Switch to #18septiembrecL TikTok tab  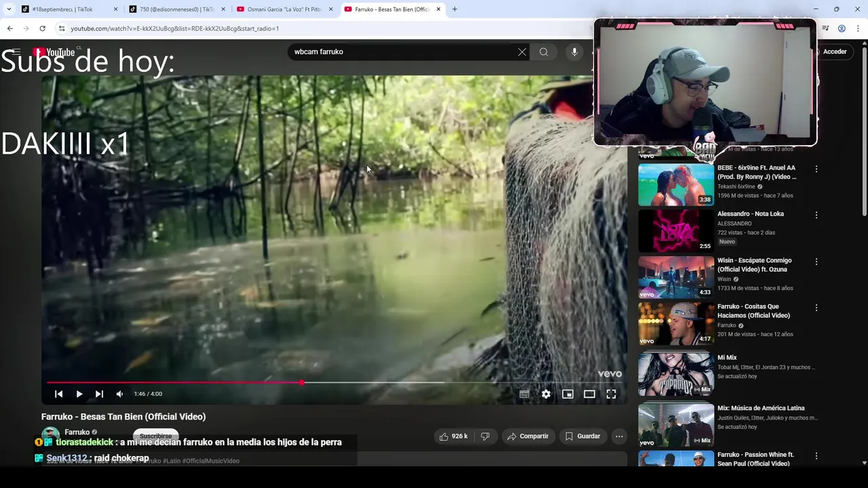click(61, 9)
